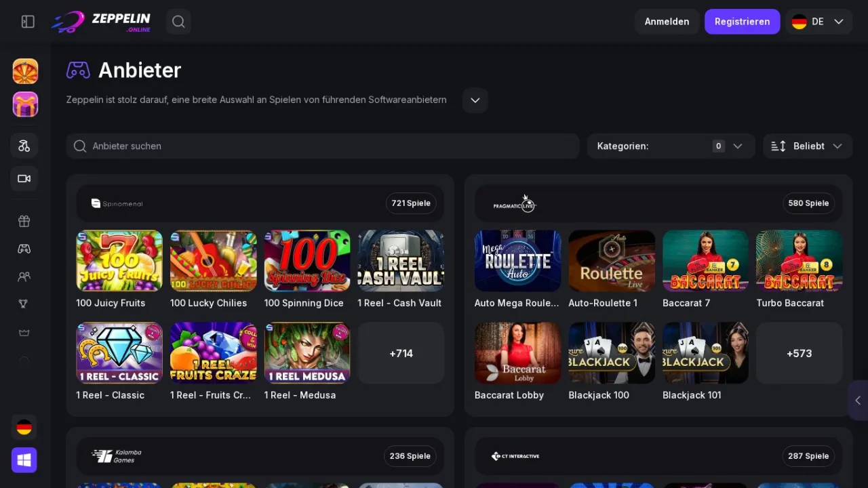This screenshot has width=868, height=488.
Task: Click the Windows app download icon
Action: (x=24, y=460)
